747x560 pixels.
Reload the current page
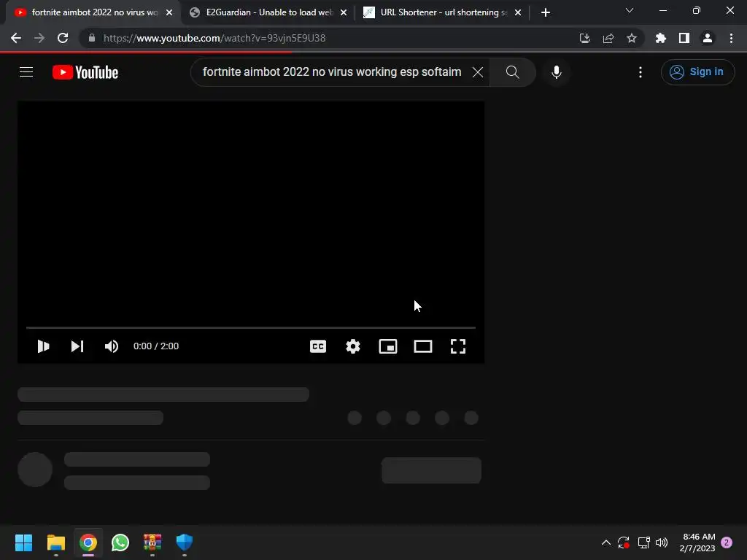tap(63, 38)
